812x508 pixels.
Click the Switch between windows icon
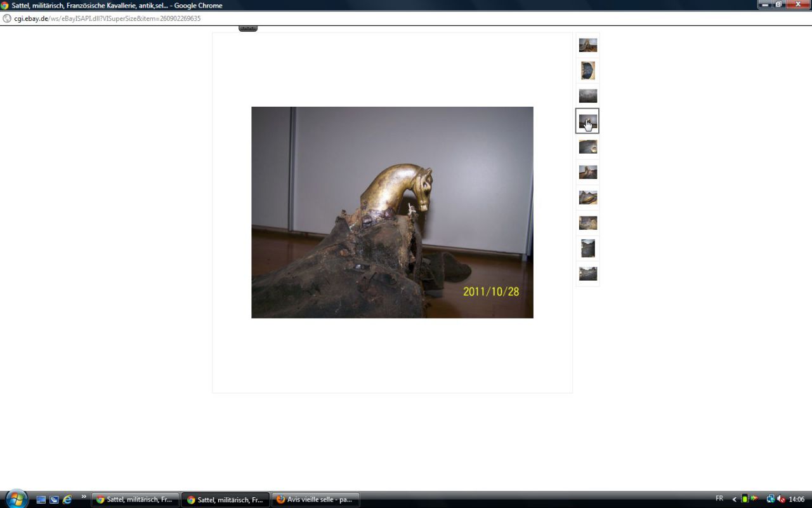[54, 500]
